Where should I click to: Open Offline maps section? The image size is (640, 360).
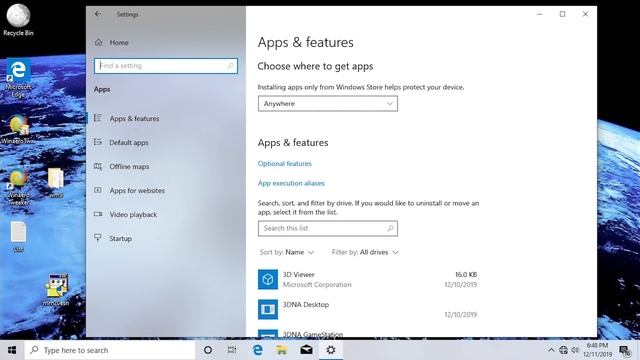tap(129, 167)
